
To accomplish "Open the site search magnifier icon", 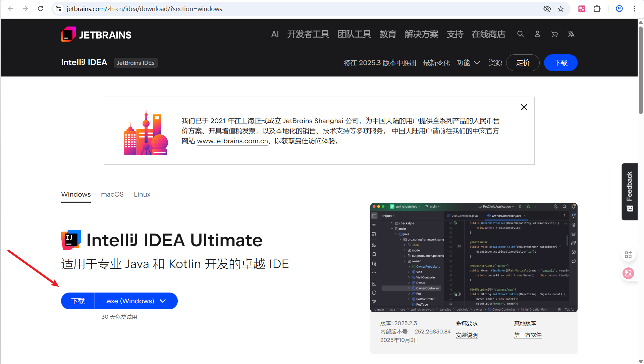I will (x=520, y=34).
